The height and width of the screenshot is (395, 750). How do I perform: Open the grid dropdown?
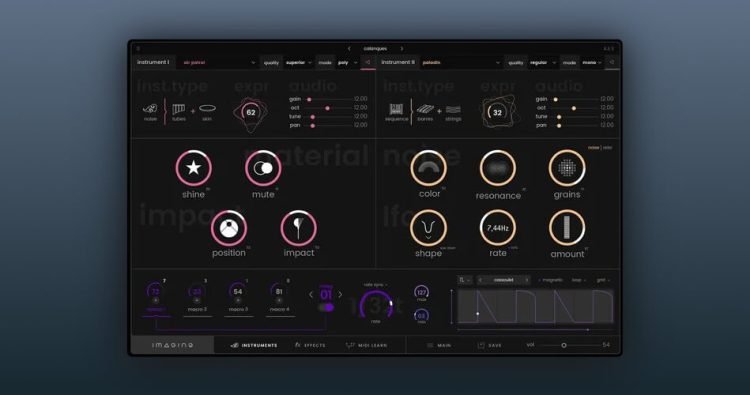click(x=604, y=280)
